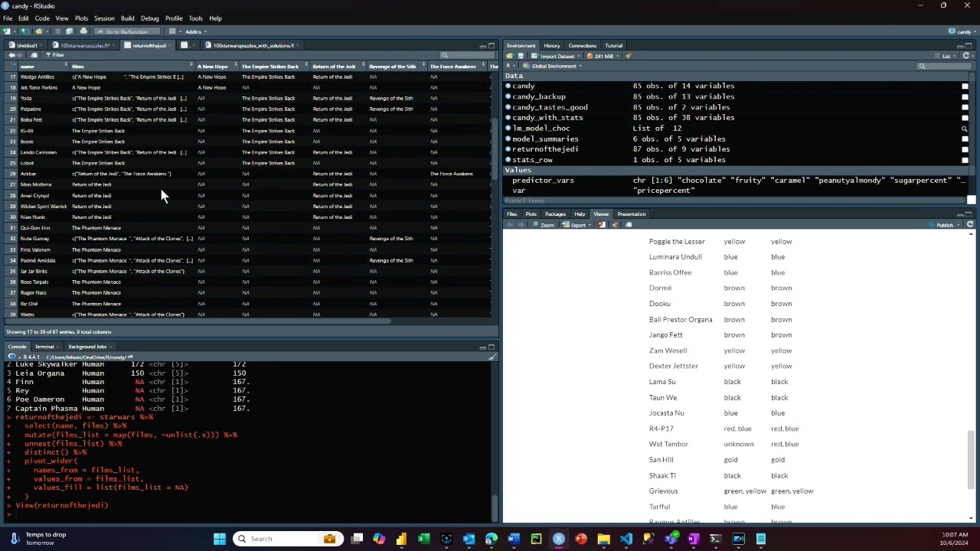980x551 pixels.
Task: Open the memory usage 241 MiB dropdown
Action: coord(604,56)
